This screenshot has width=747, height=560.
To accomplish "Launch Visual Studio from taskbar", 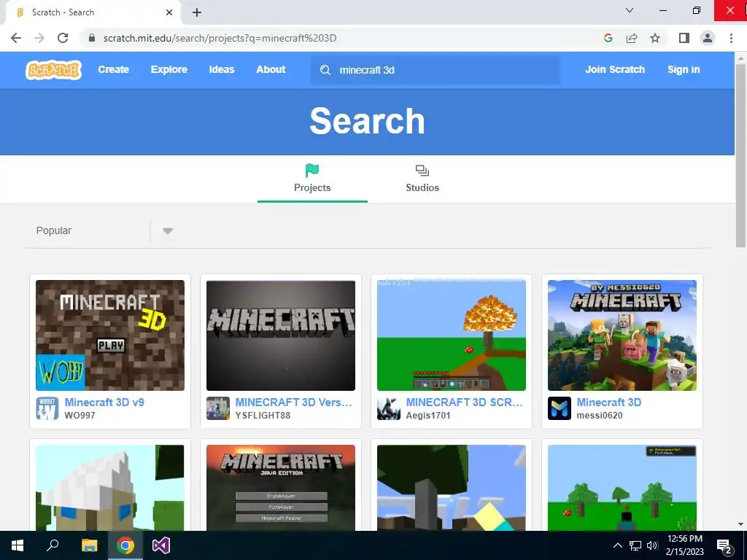I will point(161,545).
